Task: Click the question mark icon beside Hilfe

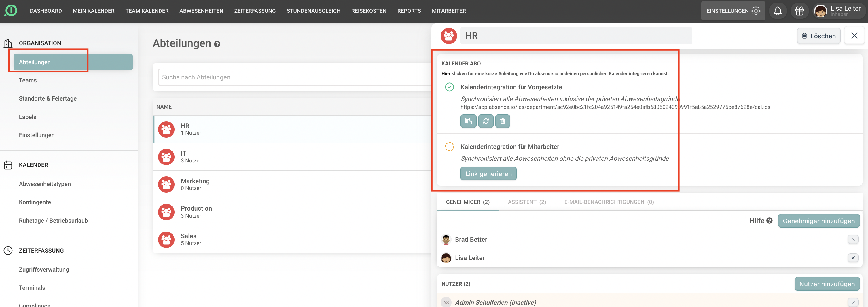Action: point(769,221)
